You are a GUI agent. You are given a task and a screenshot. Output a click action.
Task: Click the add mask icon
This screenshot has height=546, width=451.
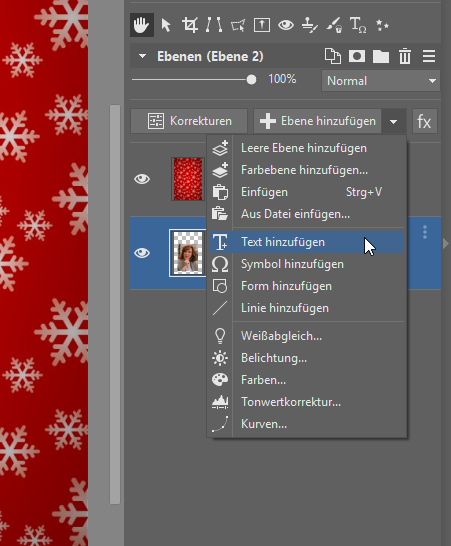357,56
